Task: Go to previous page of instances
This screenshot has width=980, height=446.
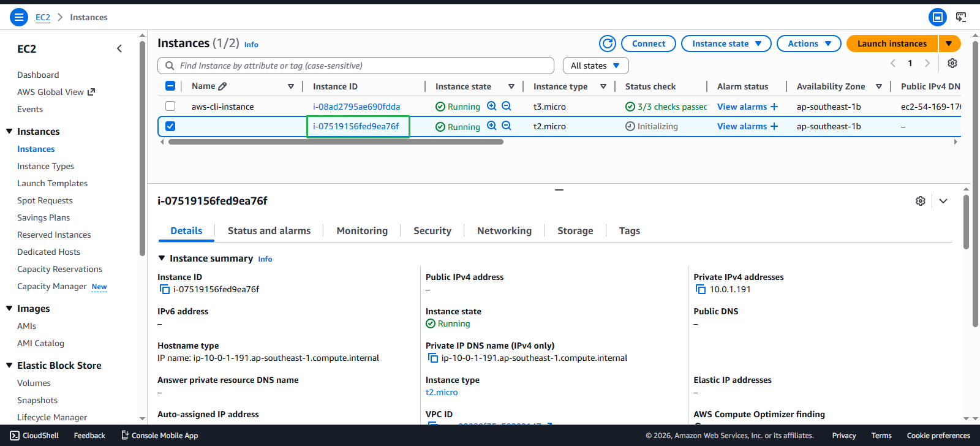Action: [893, 63]
